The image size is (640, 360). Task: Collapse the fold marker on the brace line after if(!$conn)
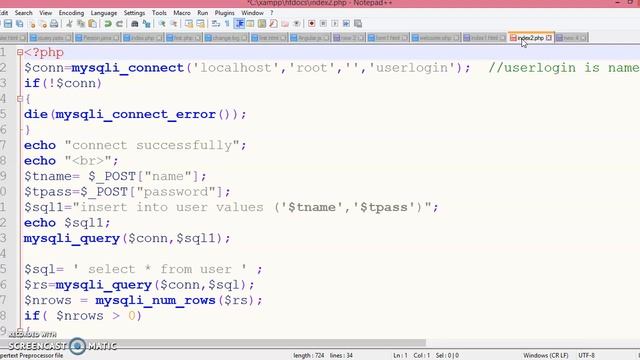[20, 99]
